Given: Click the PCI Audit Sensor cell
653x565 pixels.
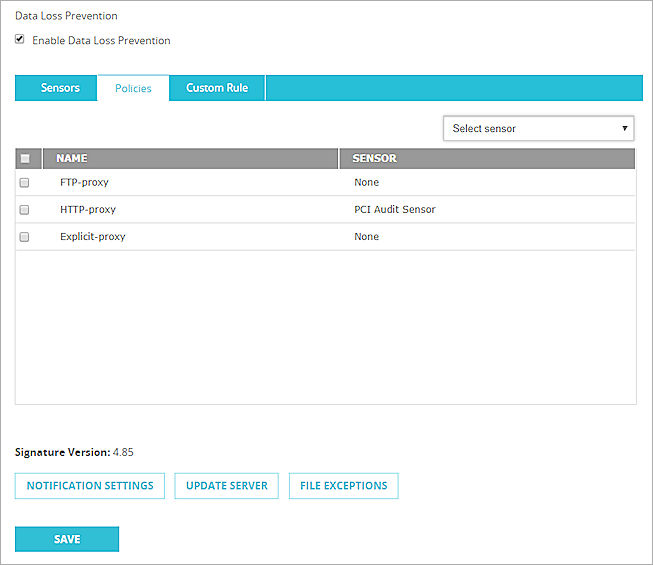Looking at the screenshot, I should pos(394,210).
